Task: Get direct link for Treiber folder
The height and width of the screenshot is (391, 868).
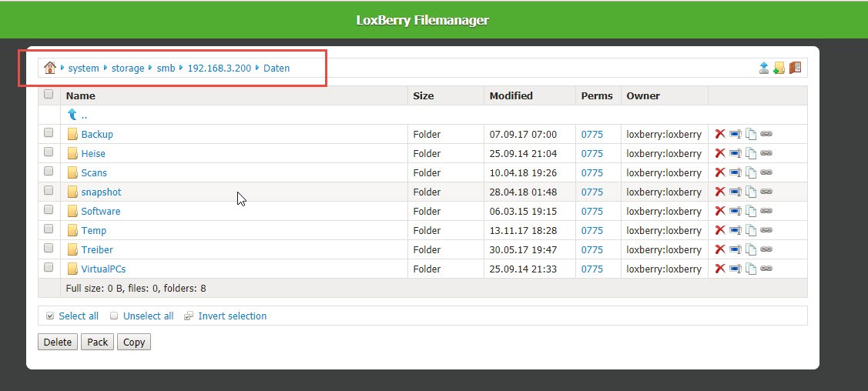Action: (x=766, y=249)
